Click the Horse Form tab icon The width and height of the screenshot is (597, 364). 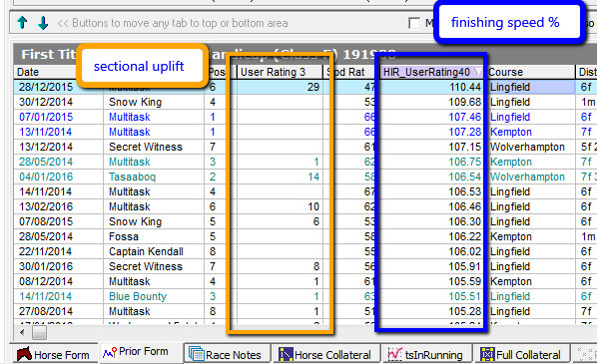24,354
